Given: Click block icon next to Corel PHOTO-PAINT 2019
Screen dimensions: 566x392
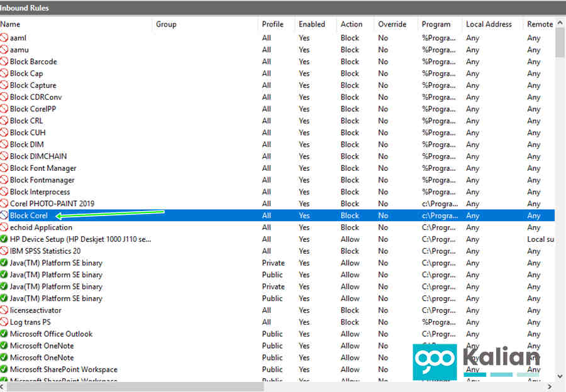Looking at the screenshot, I should click(4, 204).
